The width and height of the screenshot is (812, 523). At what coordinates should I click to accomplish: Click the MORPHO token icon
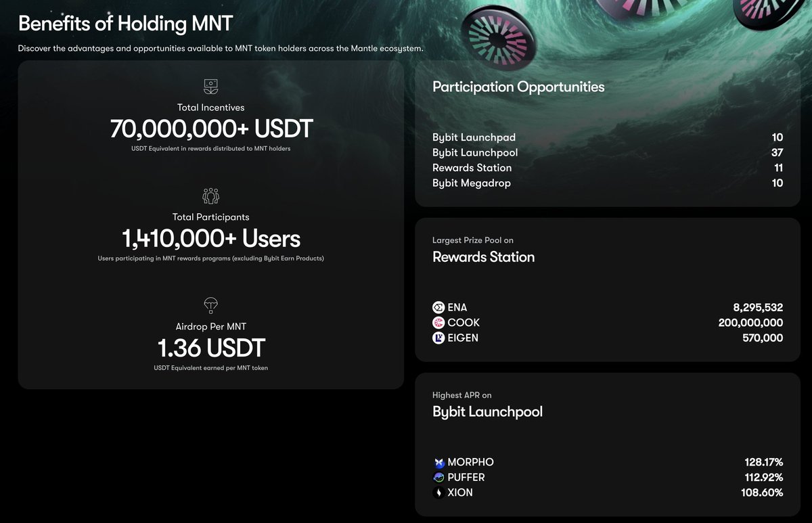[438, 463]
